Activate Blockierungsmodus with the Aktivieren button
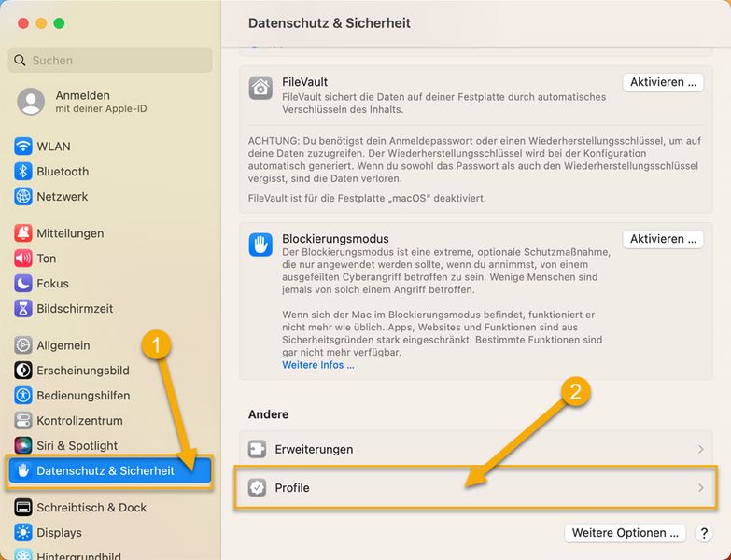This screenshot has width=731, height=560. pyautogui.click(x=663, y=239)
